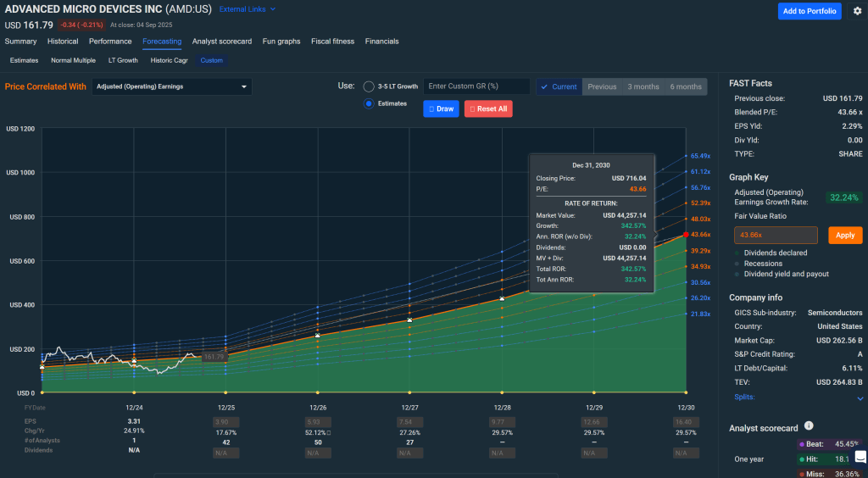This screenshot has height=478, width=868.
Task: Open the chat widget icon
Action: tap(860, 457)
